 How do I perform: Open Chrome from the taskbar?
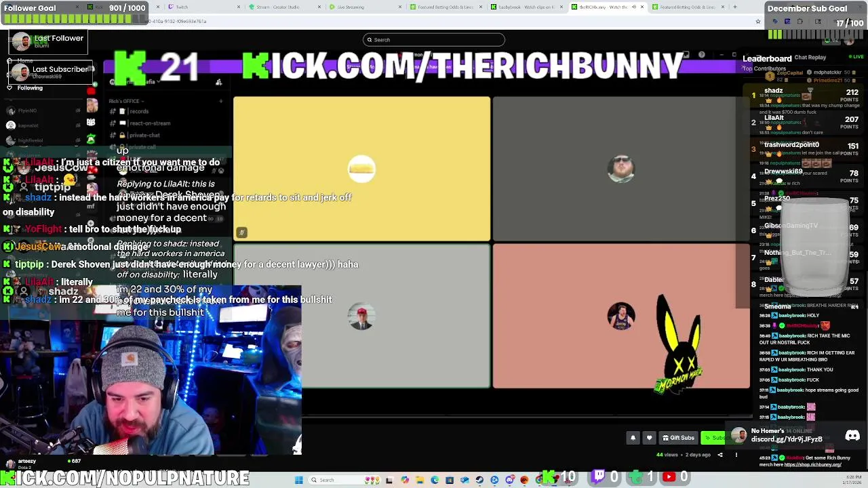[538, 480]
